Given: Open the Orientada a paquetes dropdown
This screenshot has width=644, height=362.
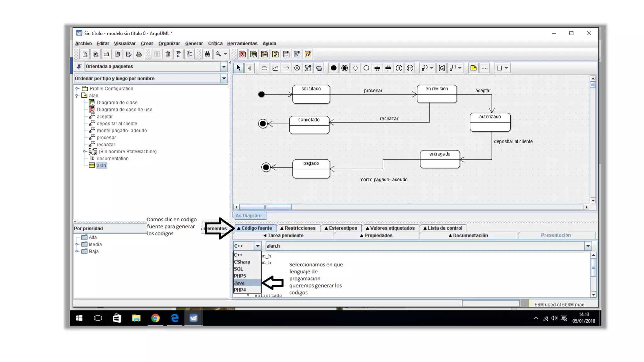Looking at the screenshot, I should (224, 66).
